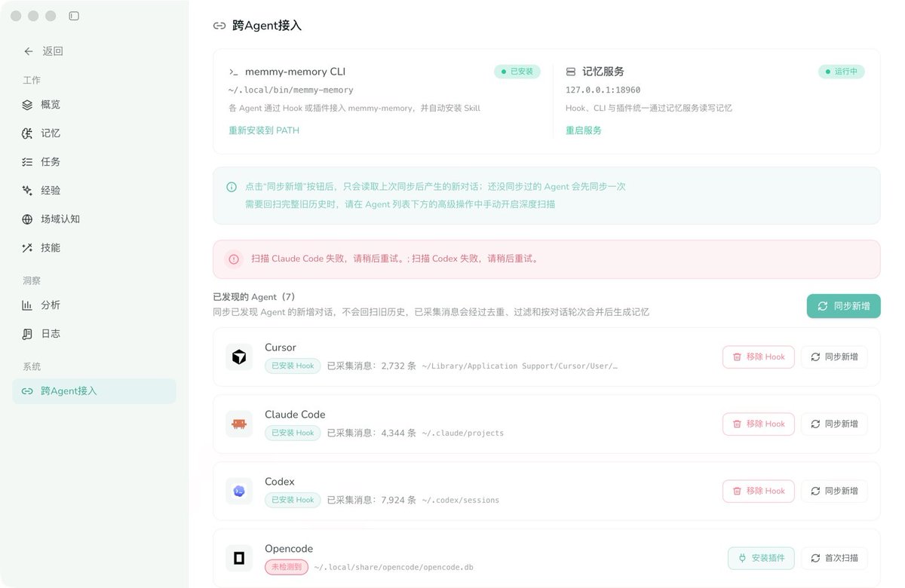Click 已安装 Hook badge on Codex row
The height and width of the screenshot is (588, 905).
click(293, 500)
